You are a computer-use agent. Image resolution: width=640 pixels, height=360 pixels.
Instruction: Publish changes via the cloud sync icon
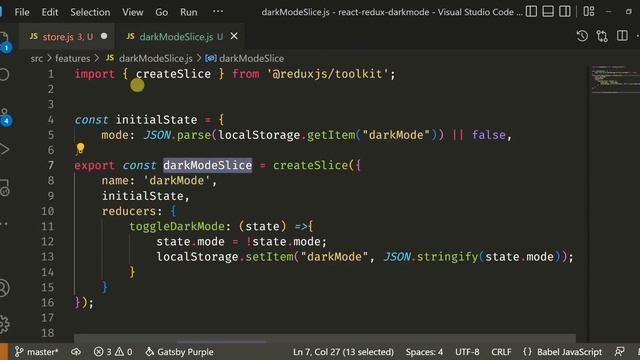[x=76, y=352]
